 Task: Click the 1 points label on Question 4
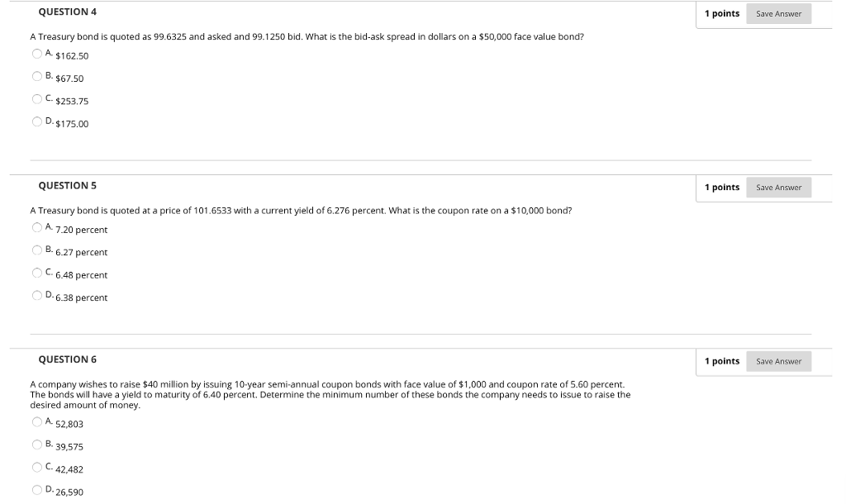[722, 13]
